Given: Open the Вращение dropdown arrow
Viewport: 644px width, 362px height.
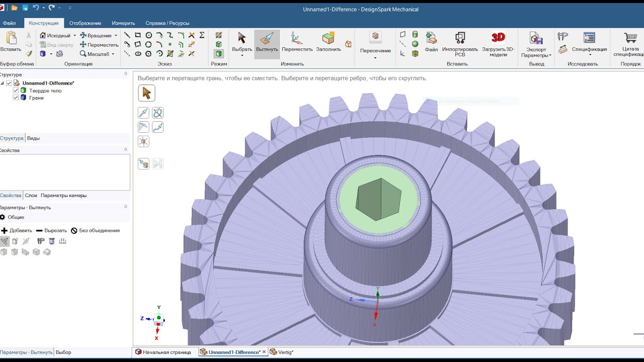Looking at the screenshot, I should click(x=116, y=36).
